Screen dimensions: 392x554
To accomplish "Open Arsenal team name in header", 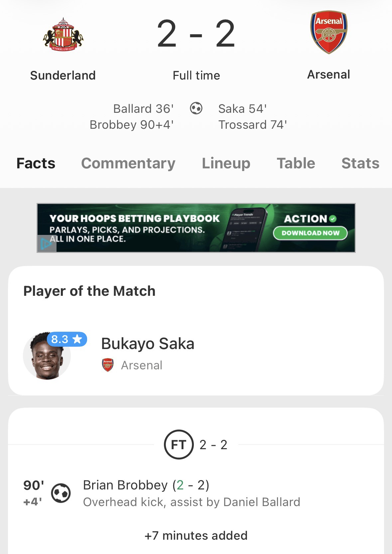I will 328,75.
